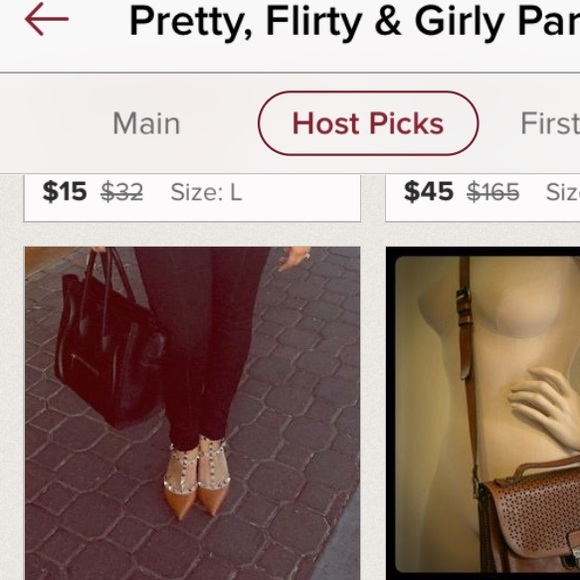Tap the Pretty, Flirty & Girly party title
The width and height of the screenshot is (580, 580).
(x=354, y=21)
